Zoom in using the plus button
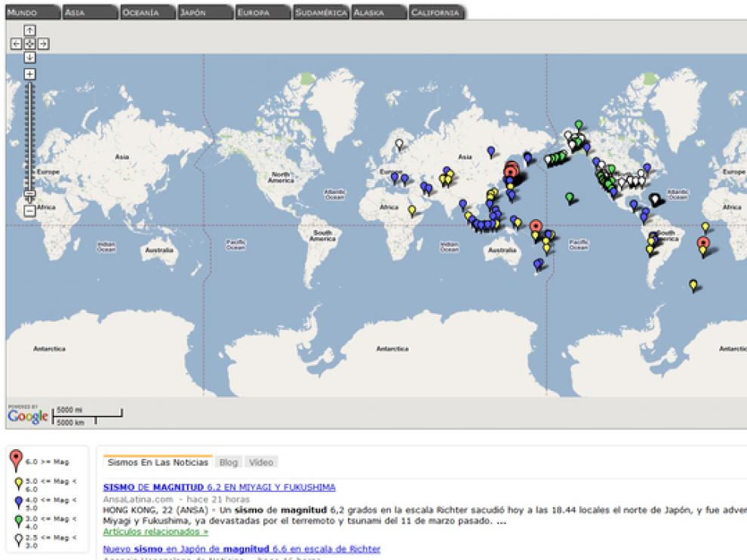 click(29, 74)
